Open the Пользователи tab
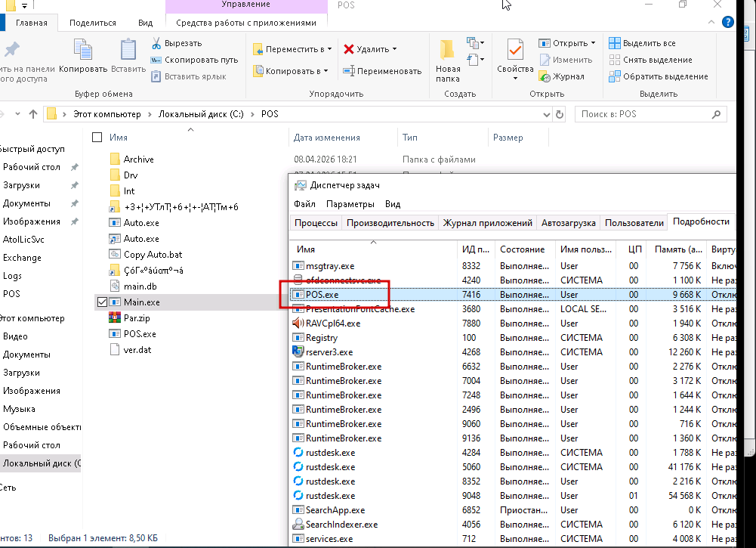 [634, 223]
